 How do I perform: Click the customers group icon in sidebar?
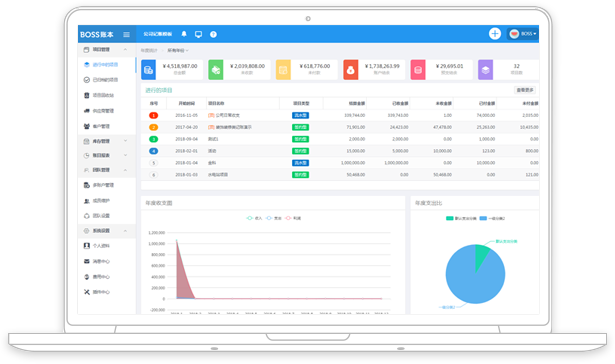(x=87, y=126)
